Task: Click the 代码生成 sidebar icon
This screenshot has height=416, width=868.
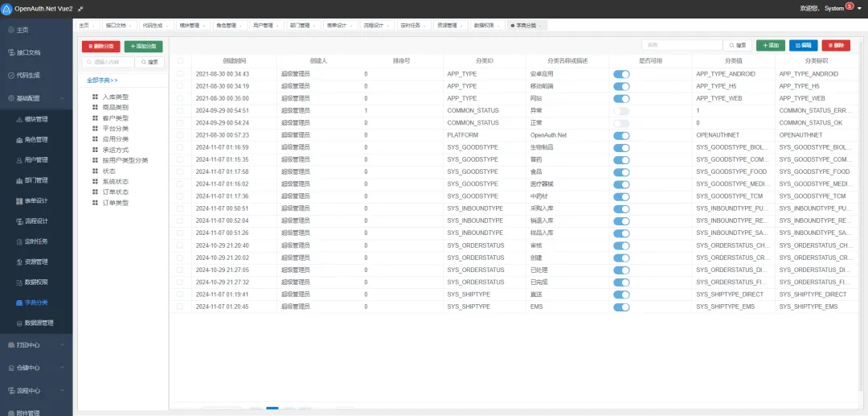Action: click(11, 76)
